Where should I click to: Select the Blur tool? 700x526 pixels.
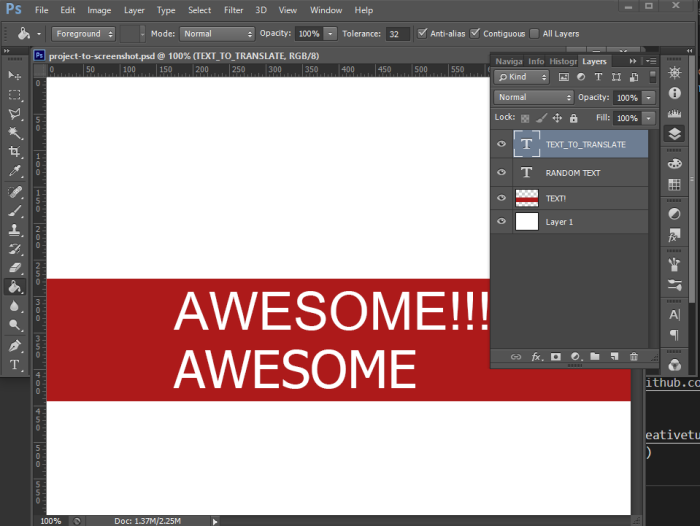pyautogui.click(x=14, y=306)
